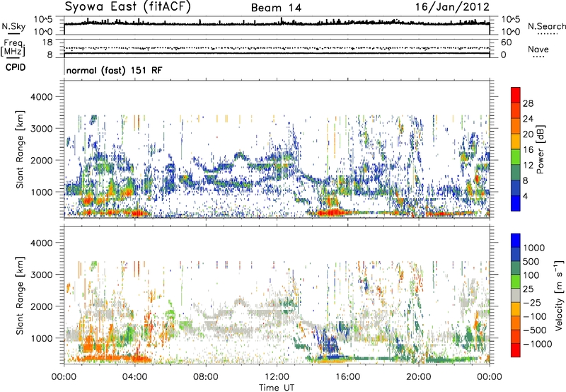
Task: Select the "20:00" time tick label
Action: tap(418, 377)
